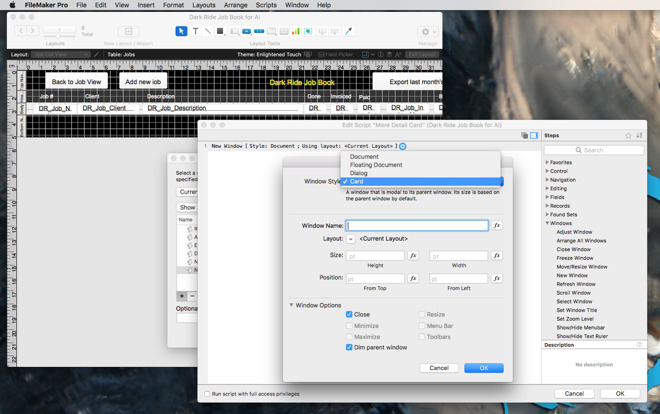Open the Scripts menu in menu bar
This screenshot has width=660, height=414.
[x=266, y=5]
